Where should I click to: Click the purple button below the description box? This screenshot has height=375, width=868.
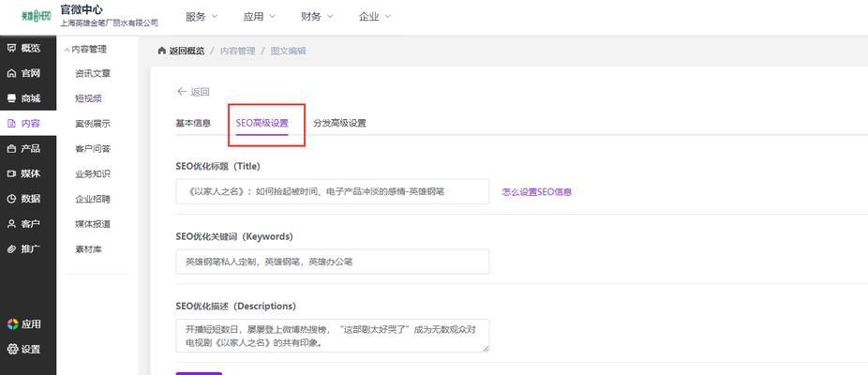tap(199, 373)
